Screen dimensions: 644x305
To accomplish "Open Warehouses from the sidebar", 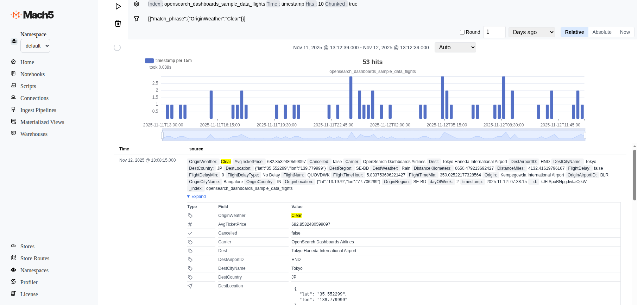I will coord(34,134).
